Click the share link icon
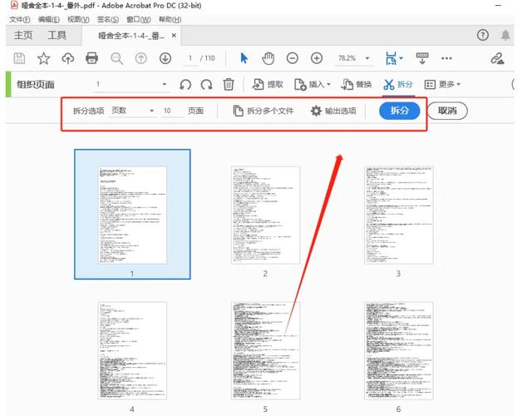Viewport: 532px width, 416px height. click(x=497, y=58)
